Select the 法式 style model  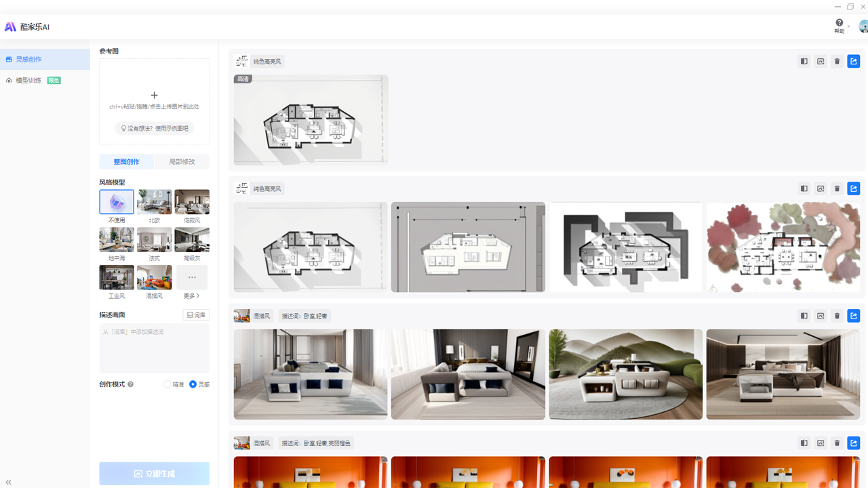point(154,240)
